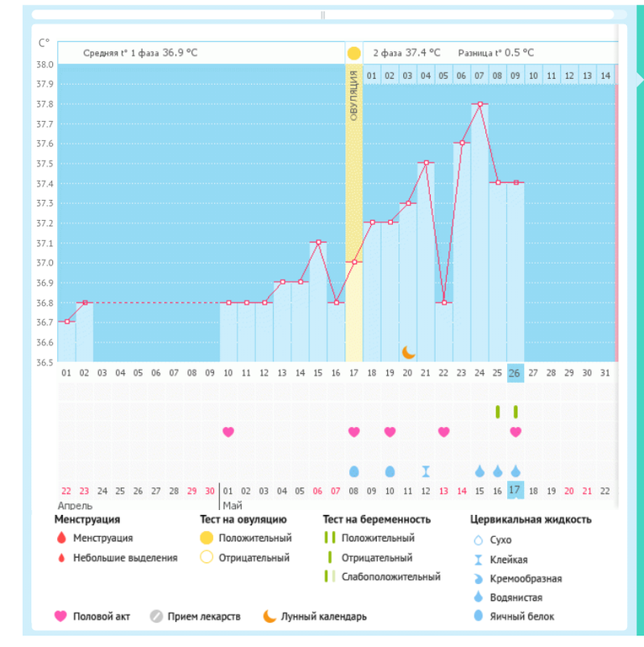Click the drag handle at the panel top
This screenshot has height=647, width=644.
point(322,15)
